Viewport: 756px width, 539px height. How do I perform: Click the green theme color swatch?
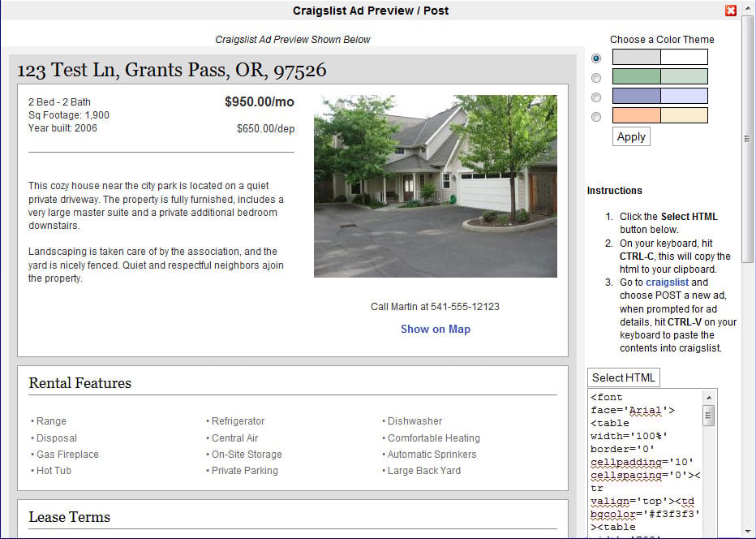coord(659,76)
